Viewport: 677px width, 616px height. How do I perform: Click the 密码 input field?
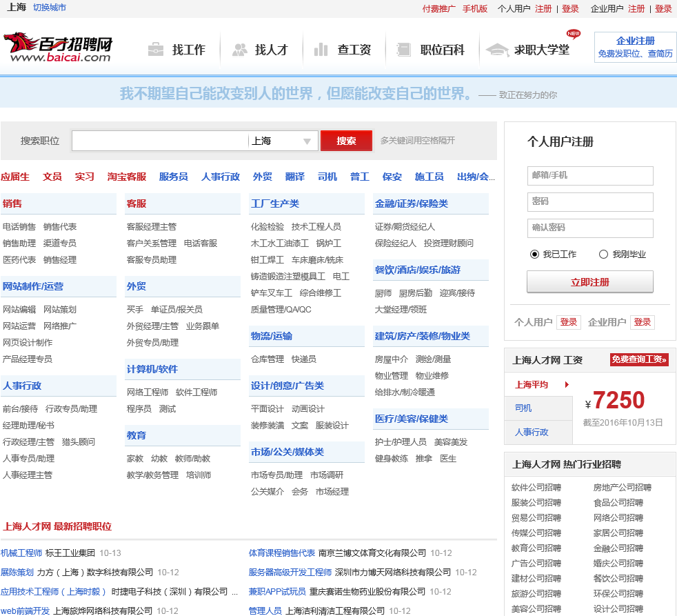pos(589,201)
